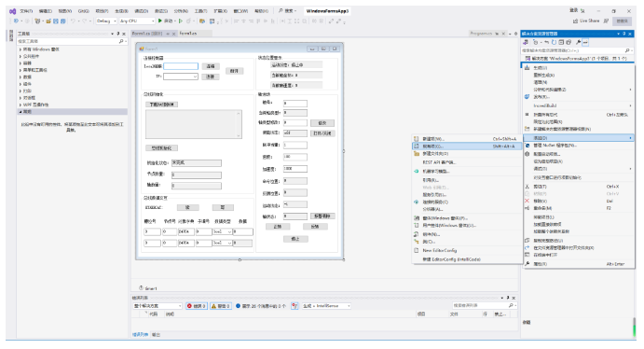Click the Toolbox search magnifier icon
The height and width of the screenshot is (349, 644).
click(x=121, y=41)
